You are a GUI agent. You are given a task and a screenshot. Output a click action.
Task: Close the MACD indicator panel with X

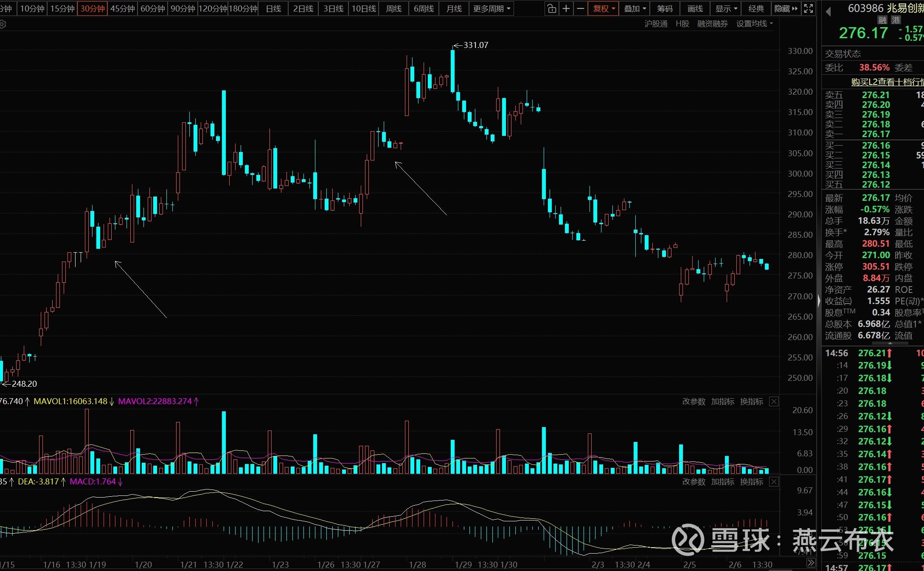(x=774, y=482)
